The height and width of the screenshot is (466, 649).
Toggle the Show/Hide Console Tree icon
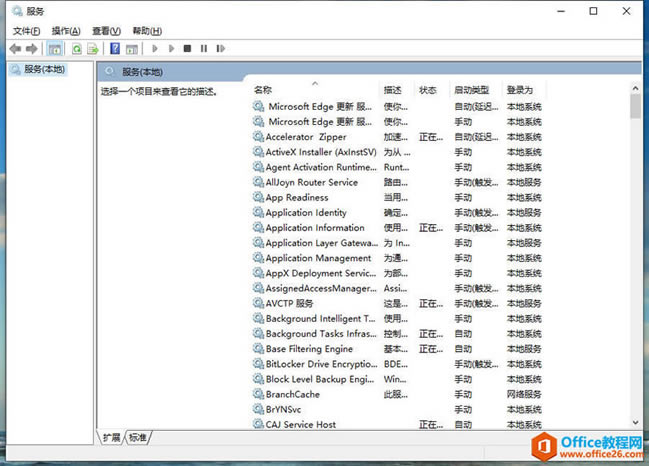[55, 48]
